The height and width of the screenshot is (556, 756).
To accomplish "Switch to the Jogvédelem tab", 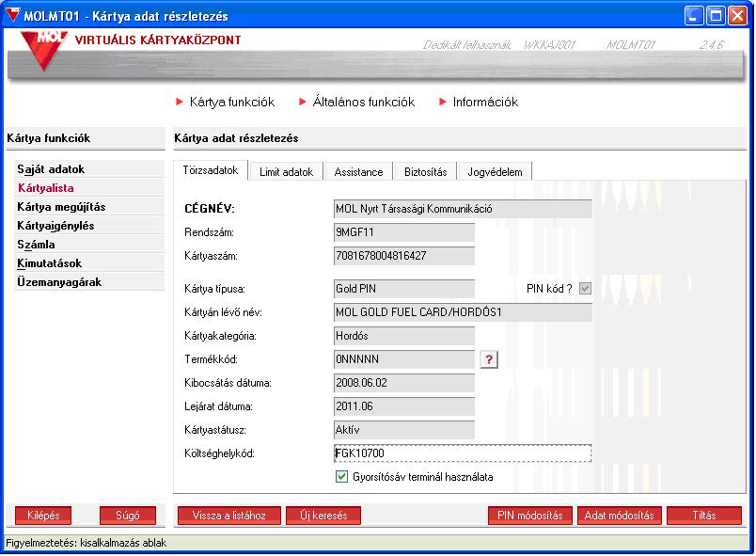I will (x=496, y=171).
